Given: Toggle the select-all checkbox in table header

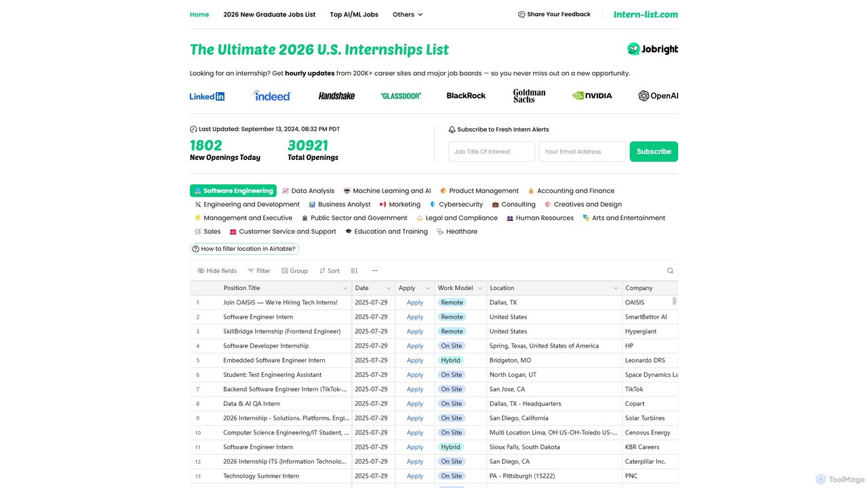Looking at the screenshot, I should point(198,288).
